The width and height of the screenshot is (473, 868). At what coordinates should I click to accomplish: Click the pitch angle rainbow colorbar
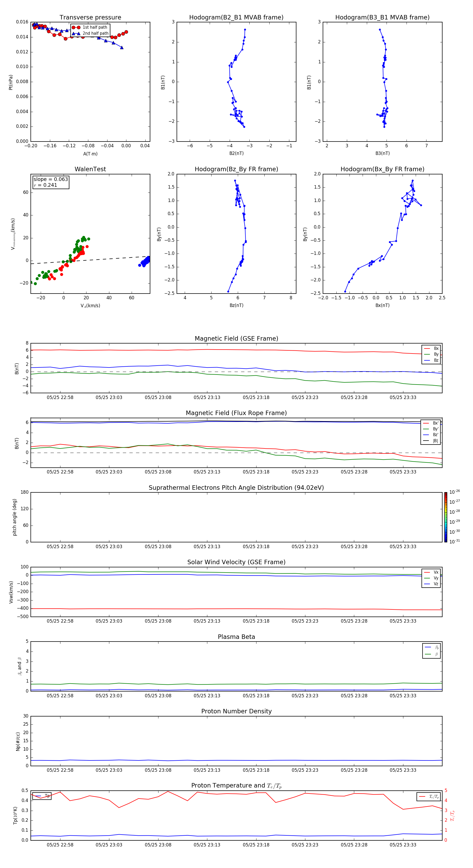445,517
